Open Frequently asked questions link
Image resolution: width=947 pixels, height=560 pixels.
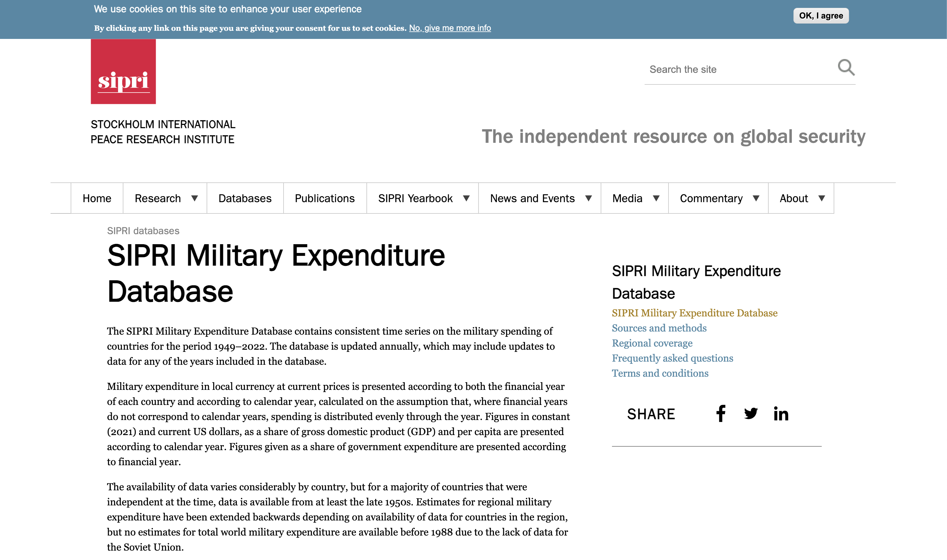672,358
